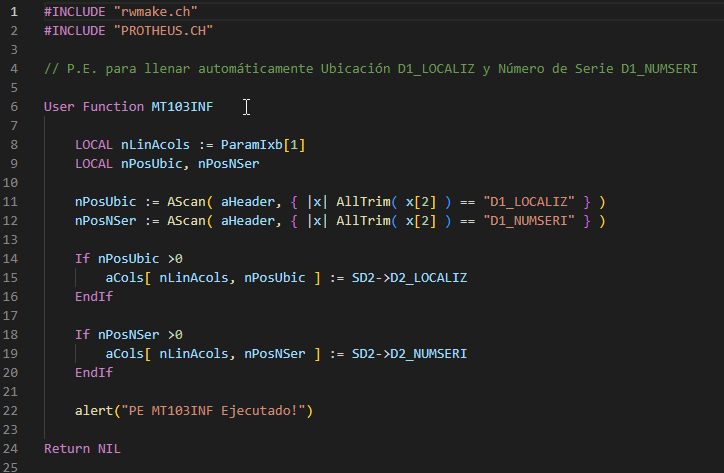
Task: Click the "D1_LOCALIZ" string literal on line 11
Action: coord(529,202)
